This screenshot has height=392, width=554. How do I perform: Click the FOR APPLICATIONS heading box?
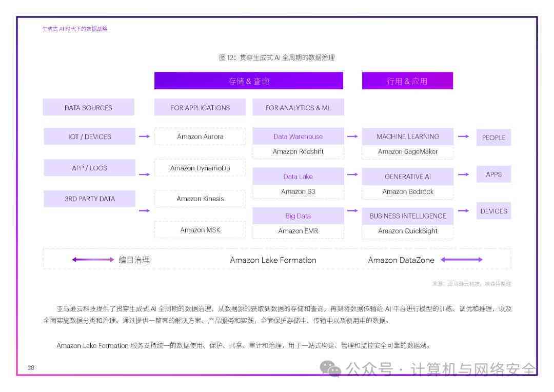[200, 107]
